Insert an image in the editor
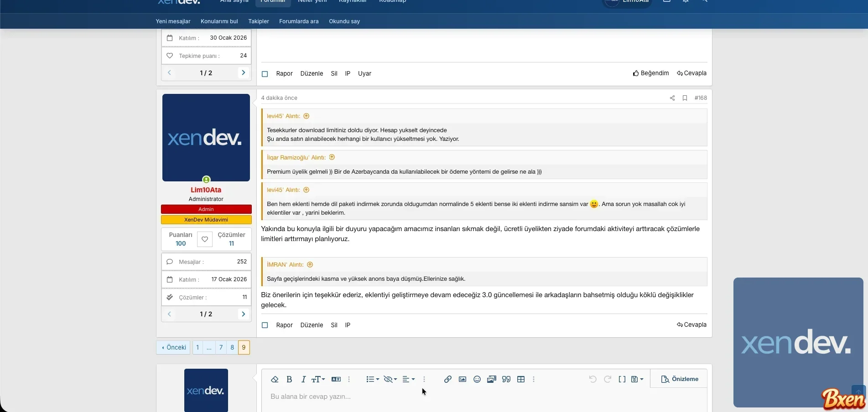 [x=462, y=379]
